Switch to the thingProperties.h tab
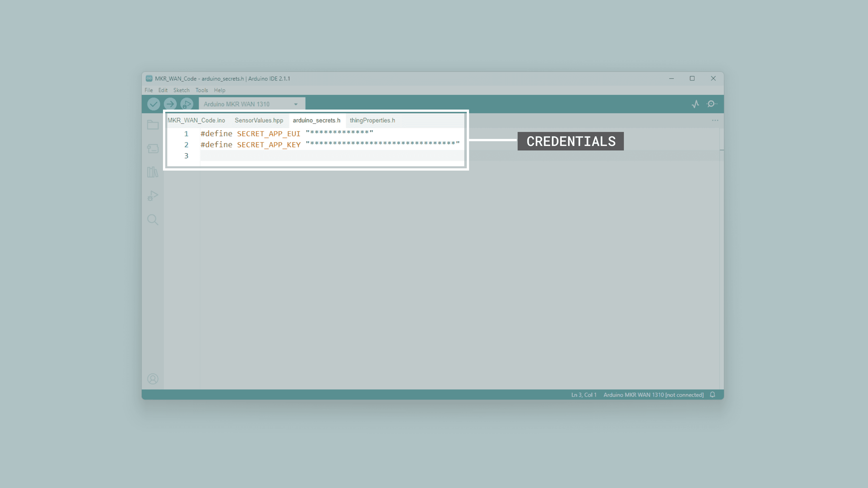This screenshot has width=868, height=488. tap(372, 120)
